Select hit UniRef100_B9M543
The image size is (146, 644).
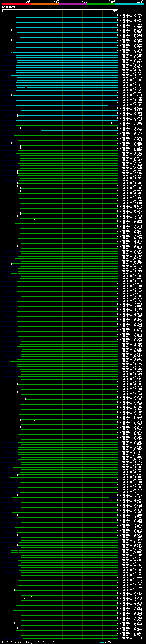click(131, 241)
